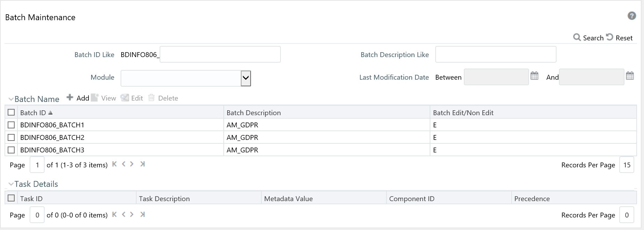Open the help question mark icon

tap(631, 16)
